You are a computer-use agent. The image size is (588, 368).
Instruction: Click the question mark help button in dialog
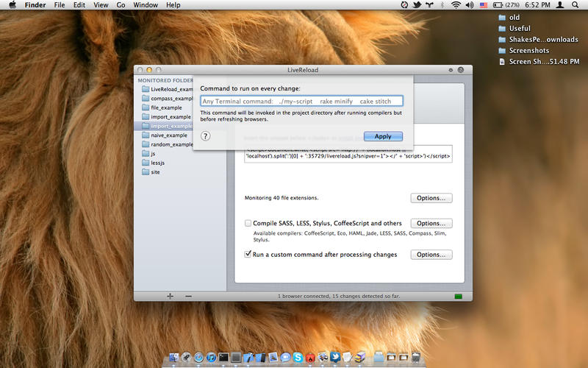205,136
